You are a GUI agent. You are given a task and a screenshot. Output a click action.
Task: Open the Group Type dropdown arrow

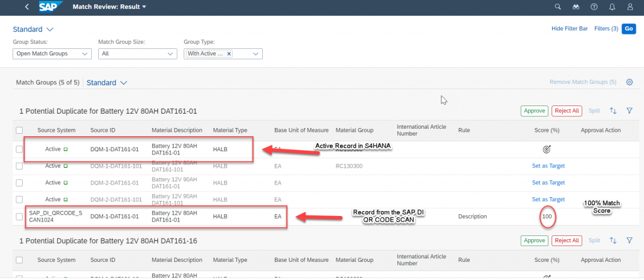pyautogui.click(x=255, y=54)
